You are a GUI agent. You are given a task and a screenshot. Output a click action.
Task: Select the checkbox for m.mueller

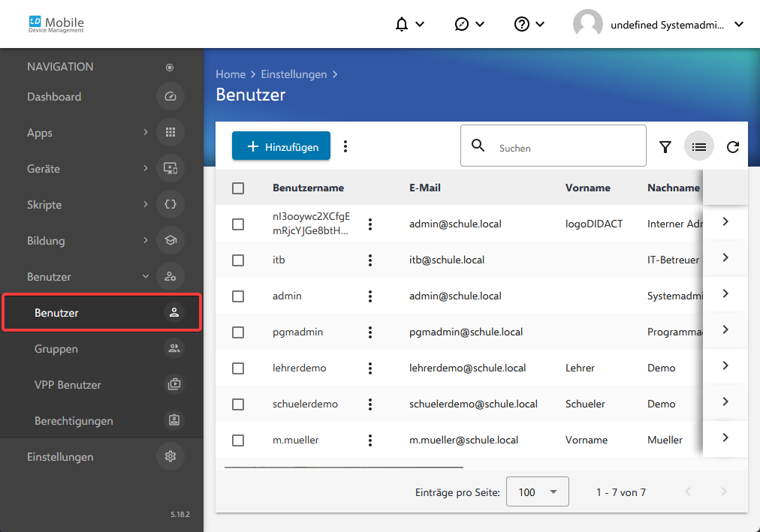[238, 440]
